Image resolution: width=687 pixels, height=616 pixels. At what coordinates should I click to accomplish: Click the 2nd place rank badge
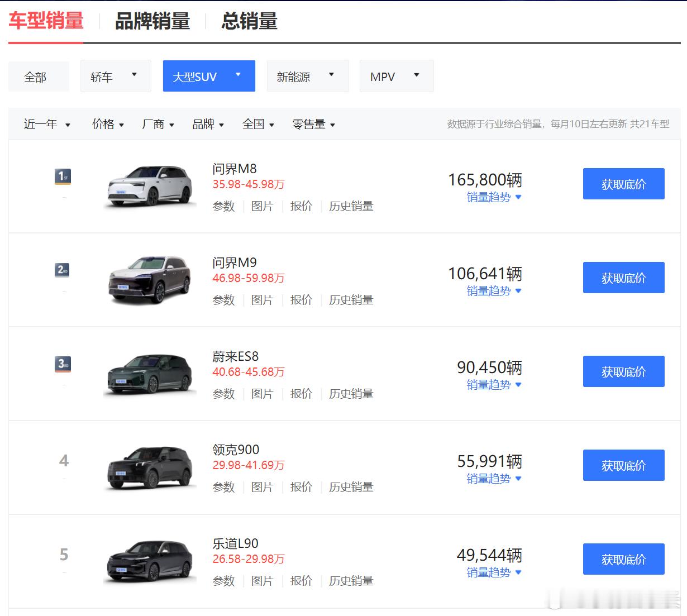coord(63,270)
